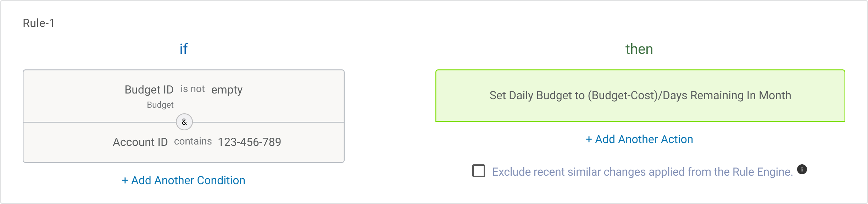
Task: Click the Exclude recent similar changes label text
Action: [x=642, y=172]
